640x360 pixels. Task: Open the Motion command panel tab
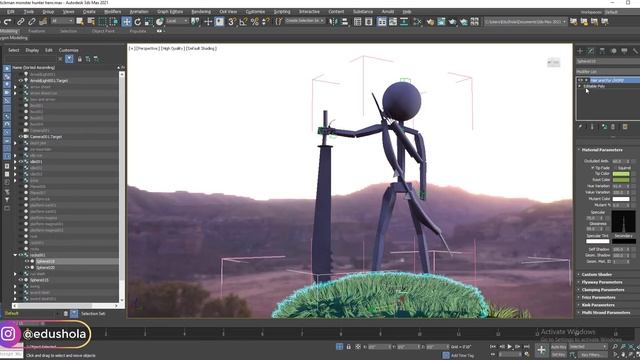pos(613,51)
